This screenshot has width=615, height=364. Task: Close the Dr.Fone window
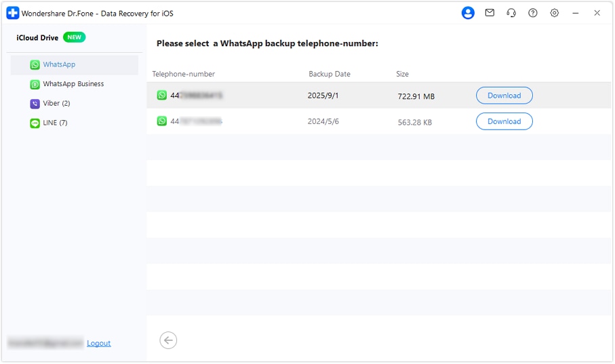pyautogui.click(x=597, y=13)
